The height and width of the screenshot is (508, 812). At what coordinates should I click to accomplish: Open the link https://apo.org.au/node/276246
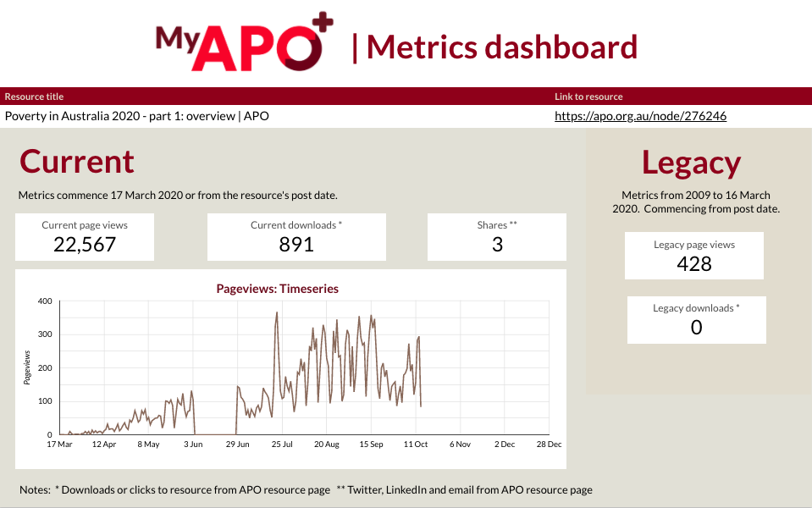click(x=640, y=115)
